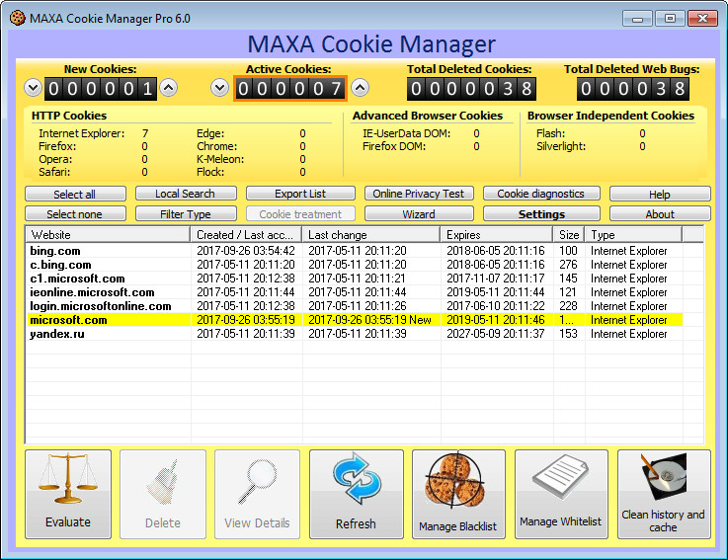Click the Refresh arrows button
The height and width of the screenshot is (560, 728).
357,494
